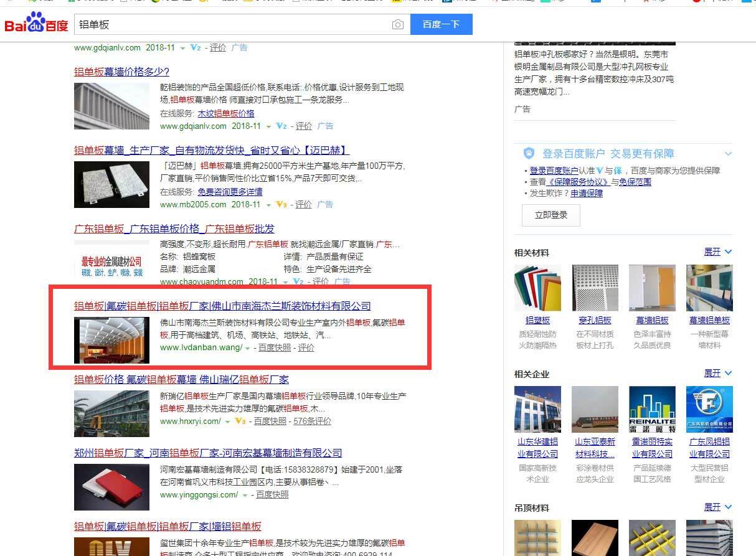Expand the 相关材料 section via 展开
The height and width of the screenshot is (556, 756).
(x=718, y=252)
